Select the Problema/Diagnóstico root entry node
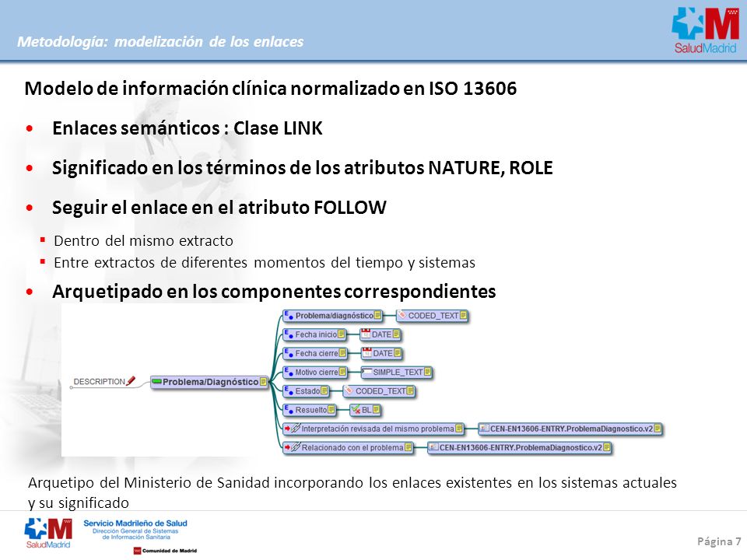The height and width of the screenshot is (560, 747). [209, 382]
